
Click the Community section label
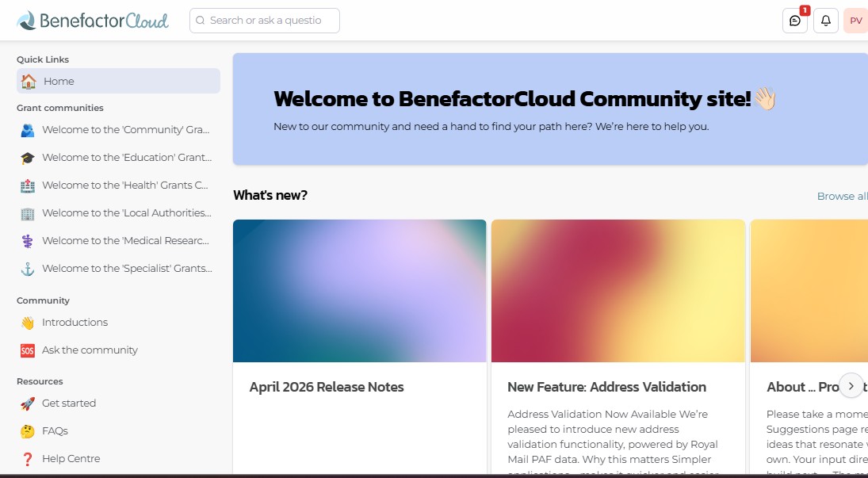tap(43, 300)
